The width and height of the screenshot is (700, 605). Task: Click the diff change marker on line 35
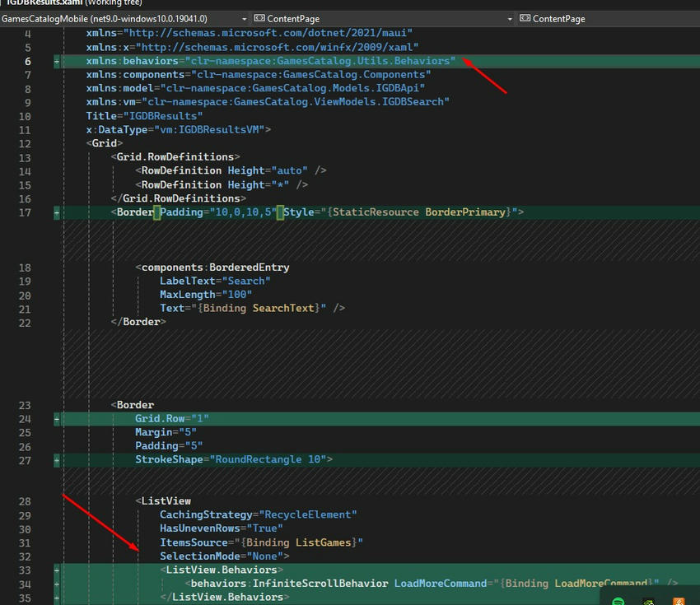[57, 598]
